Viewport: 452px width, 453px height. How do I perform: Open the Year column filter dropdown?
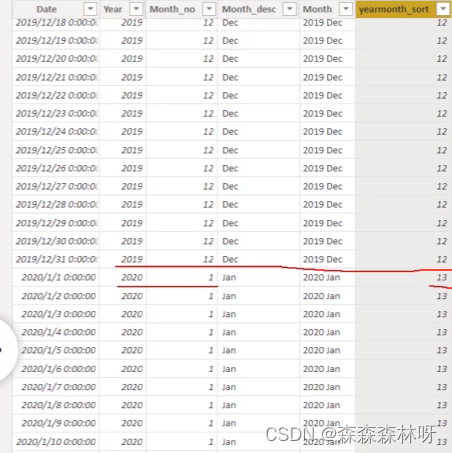136,9
